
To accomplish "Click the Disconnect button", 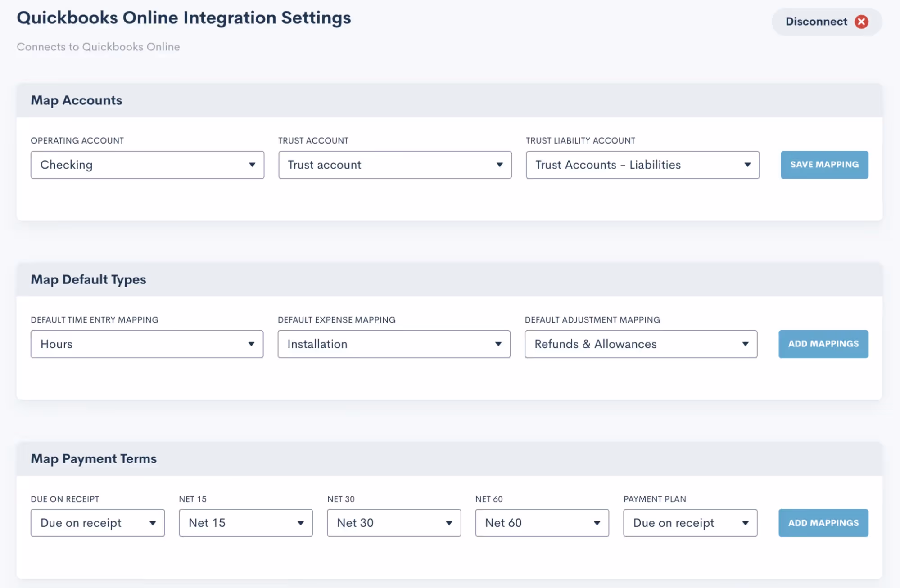I will click(816, 22).
